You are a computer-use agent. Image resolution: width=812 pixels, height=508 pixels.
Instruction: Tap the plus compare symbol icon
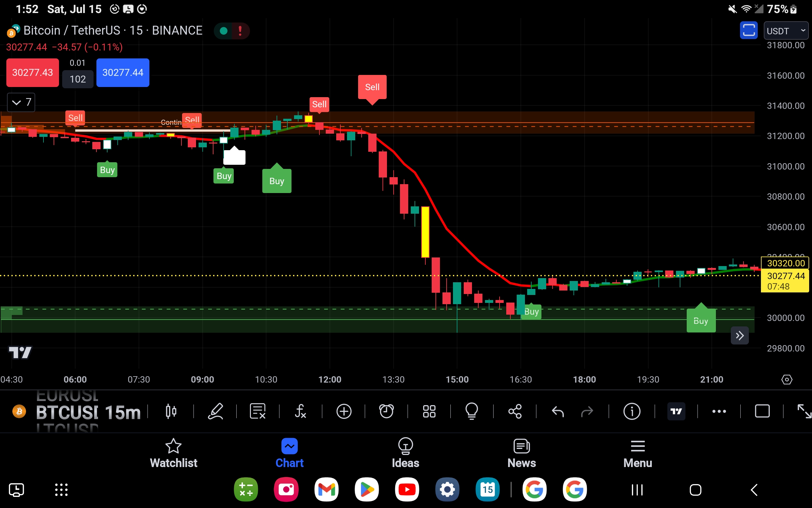coord(344,411)
